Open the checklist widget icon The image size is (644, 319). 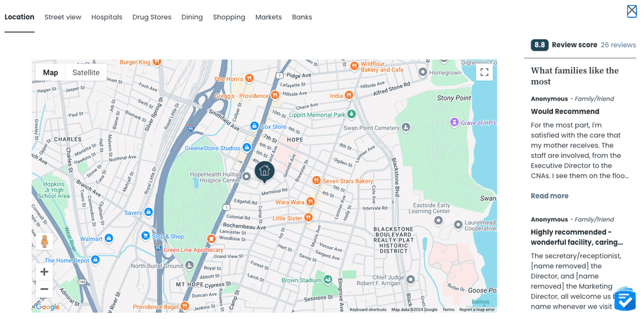pos(625,299)
